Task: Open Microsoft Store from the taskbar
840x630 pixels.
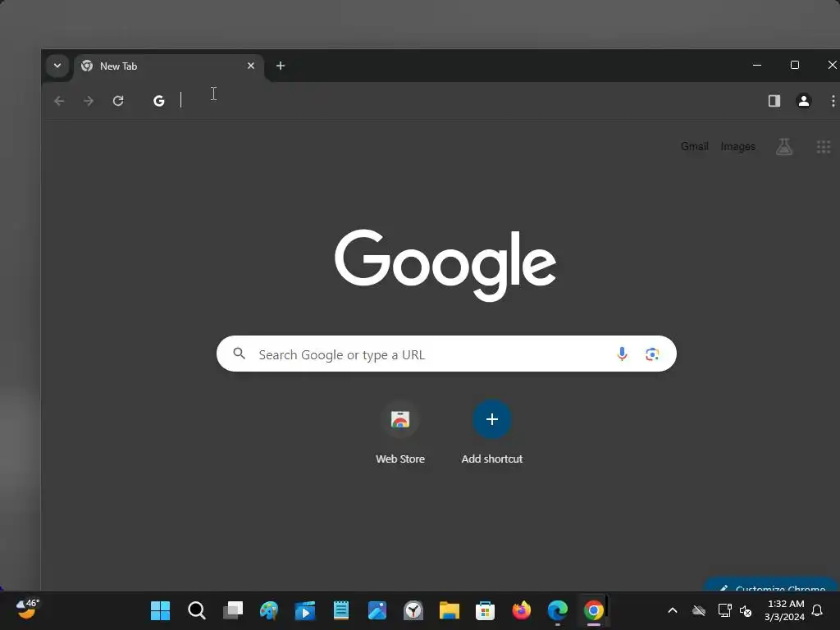Action: coord(486,610)
